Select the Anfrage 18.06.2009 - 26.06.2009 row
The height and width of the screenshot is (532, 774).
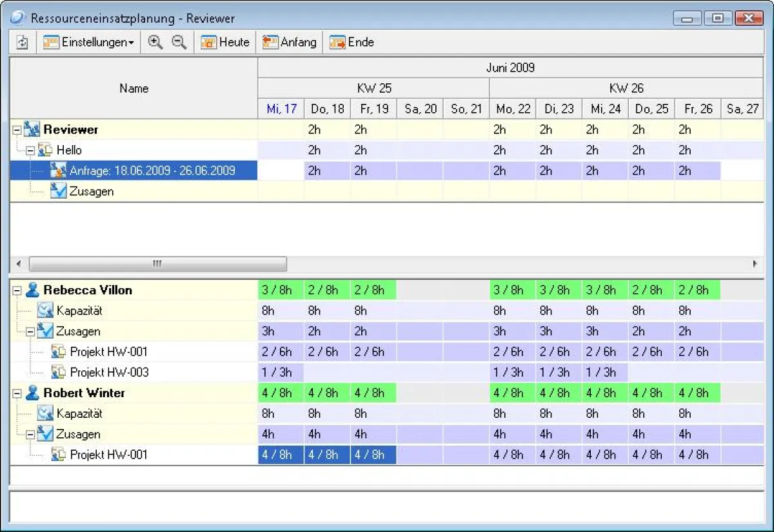pos(152,171)
